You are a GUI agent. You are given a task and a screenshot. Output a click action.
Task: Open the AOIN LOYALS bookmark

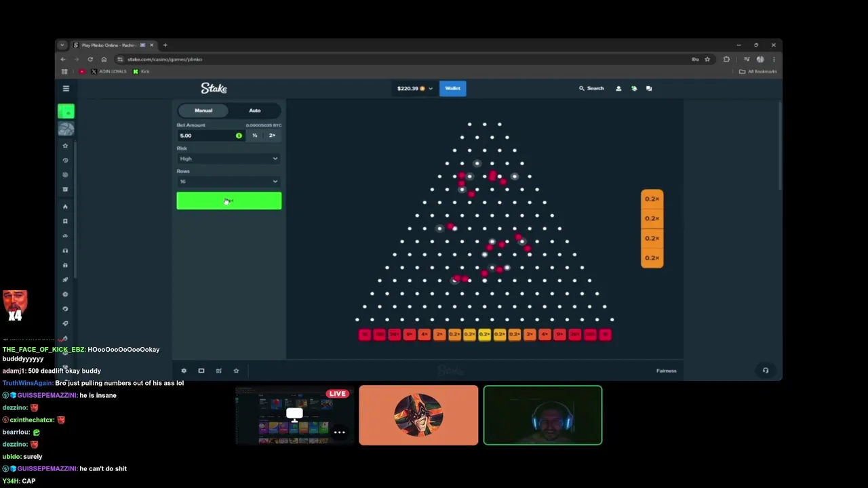108,71
